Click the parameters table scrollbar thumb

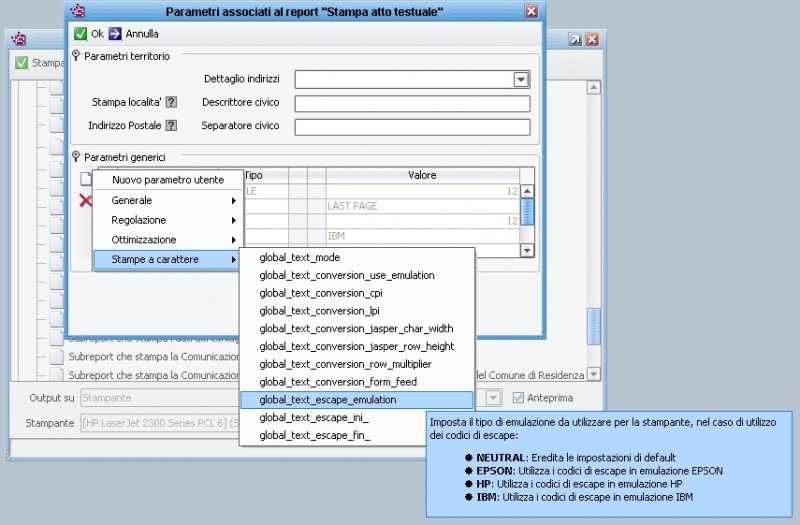point(527,212)
